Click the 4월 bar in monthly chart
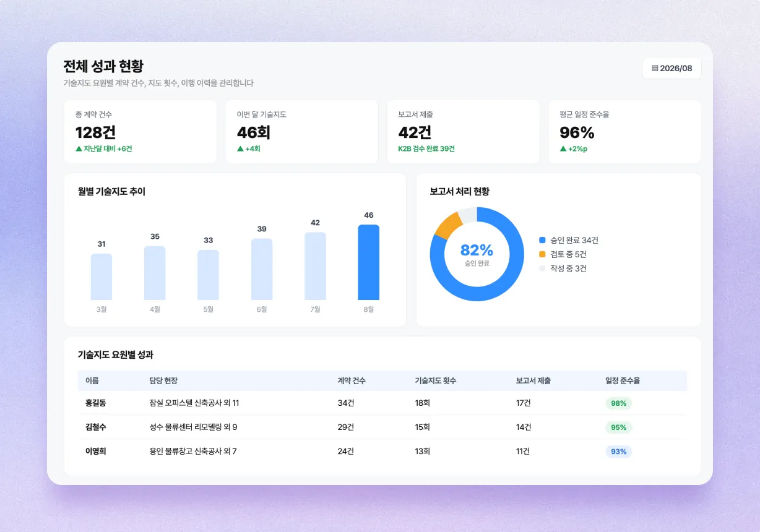This screenshot has height=532, width=760. (155, 273)
